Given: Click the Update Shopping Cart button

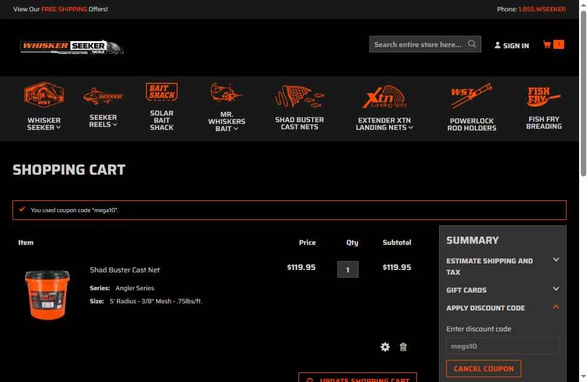Looking at the screenshot, I should pyautogui.click(x=358, y=377).
